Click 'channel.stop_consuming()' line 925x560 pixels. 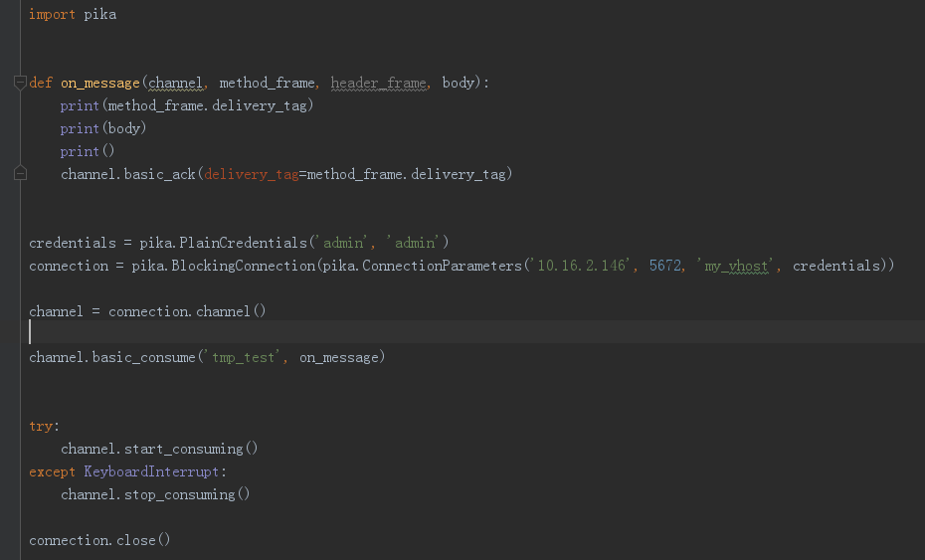coord(155,495)
